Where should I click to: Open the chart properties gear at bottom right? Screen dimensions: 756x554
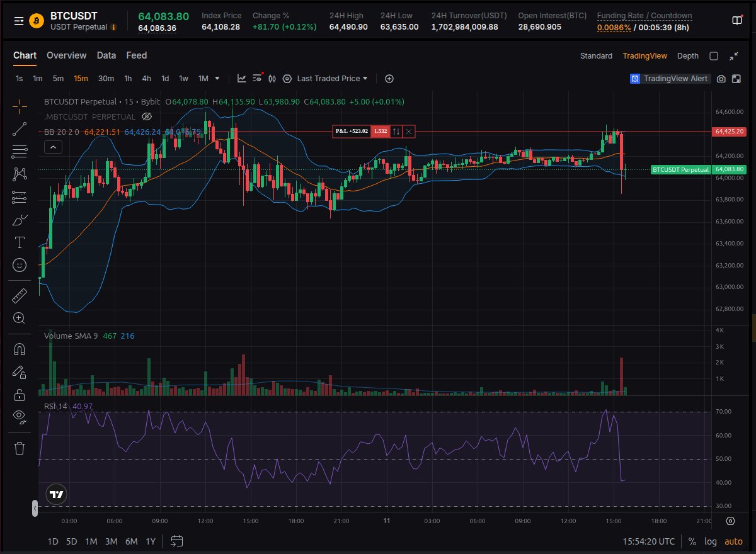(x=731, y=521)
